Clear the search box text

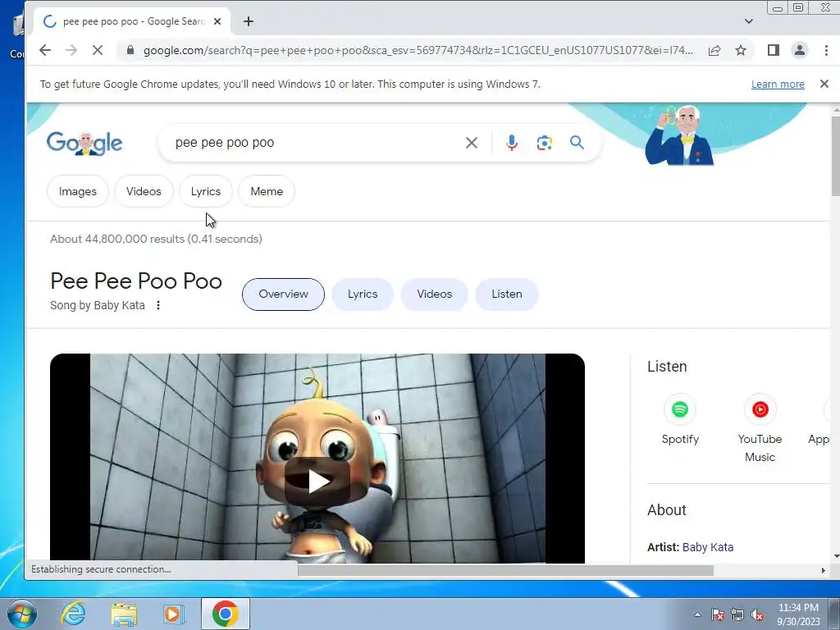(x=472, y=143)
